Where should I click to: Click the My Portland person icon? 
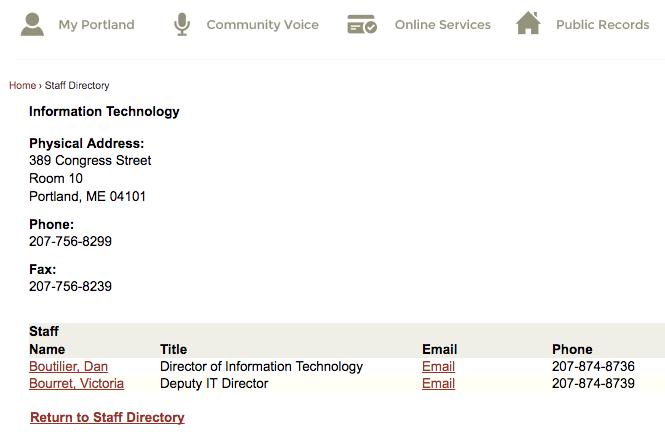(32, 24)
